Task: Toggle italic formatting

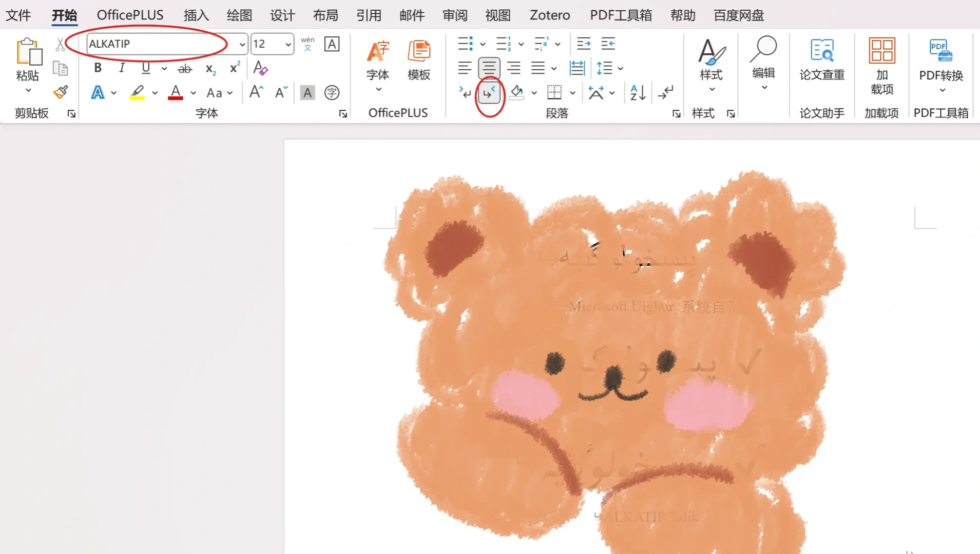Action: pyautogui.click(x=122, y=68)
